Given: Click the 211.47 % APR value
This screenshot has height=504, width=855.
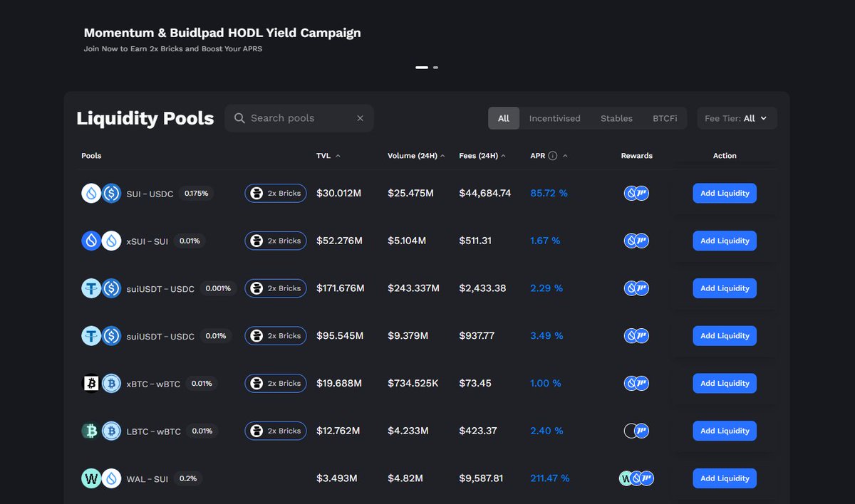Looking at the screenshot, I should point(550,478).
